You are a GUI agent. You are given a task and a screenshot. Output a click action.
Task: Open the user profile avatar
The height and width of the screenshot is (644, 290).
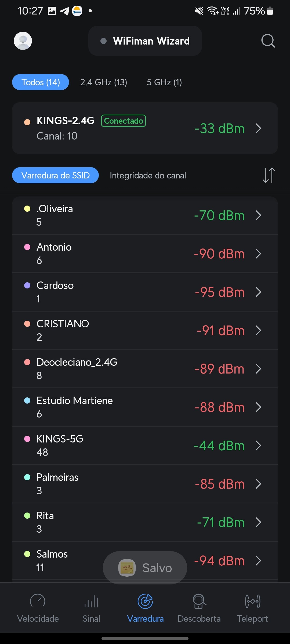coord(23,41)
